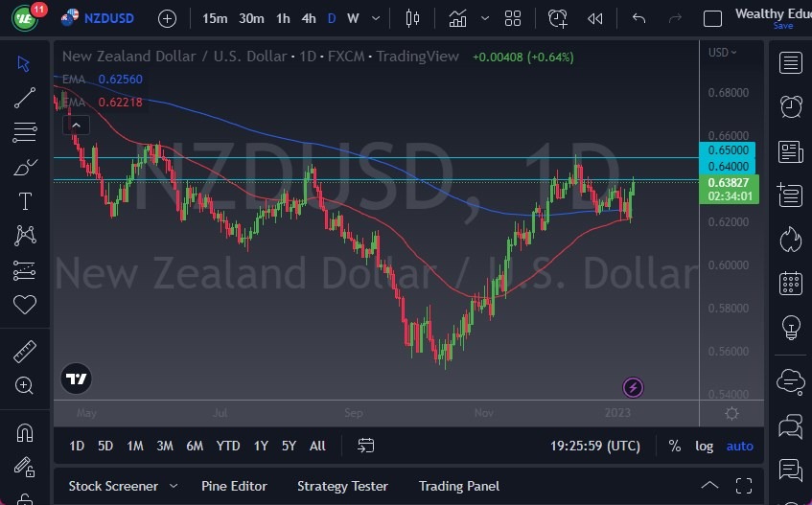Select the ruler measure tool
This screenshot has height=505, width=812.
[24, 352]
